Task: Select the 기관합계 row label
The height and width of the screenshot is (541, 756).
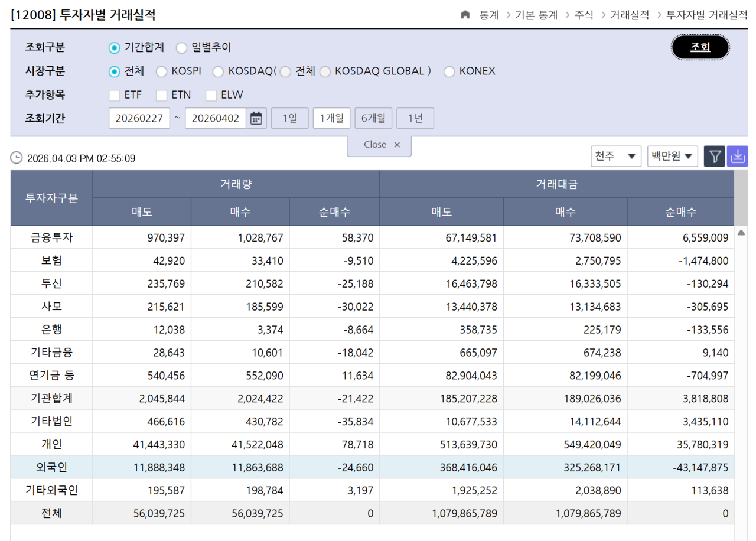Action: point(51,399)
